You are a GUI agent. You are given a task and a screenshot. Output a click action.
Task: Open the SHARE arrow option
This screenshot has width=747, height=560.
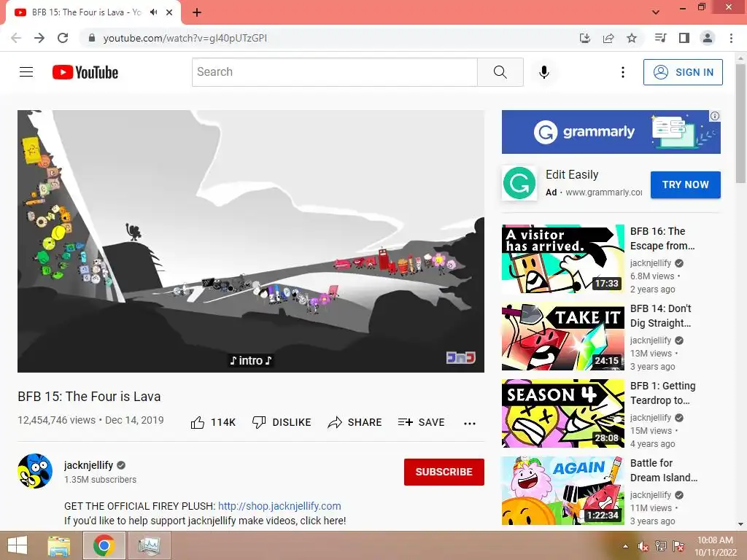(x=355, y=422)
